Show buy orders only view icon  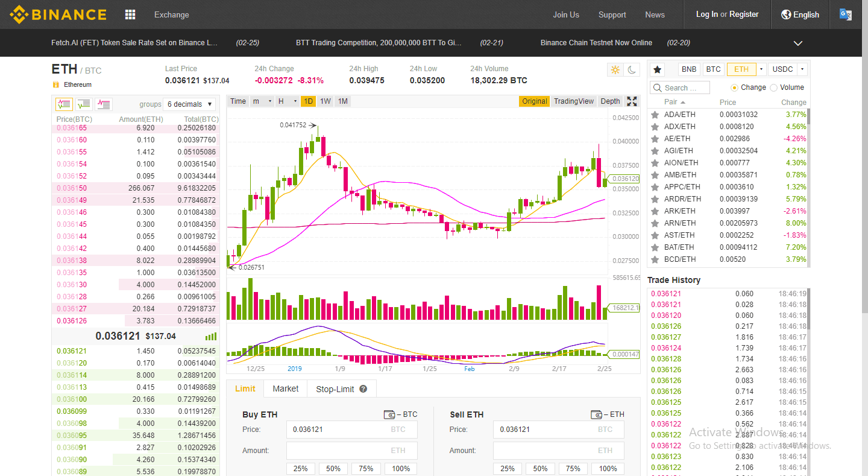coord(84,104)
